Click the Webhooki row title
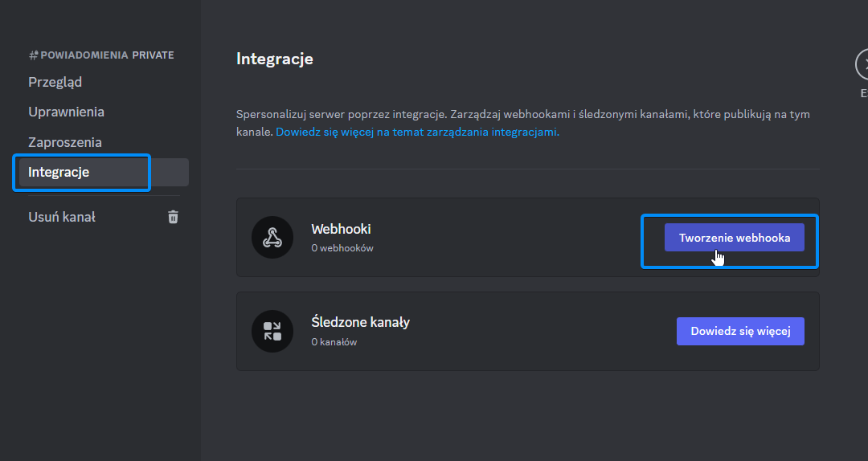 coord(341,229)
